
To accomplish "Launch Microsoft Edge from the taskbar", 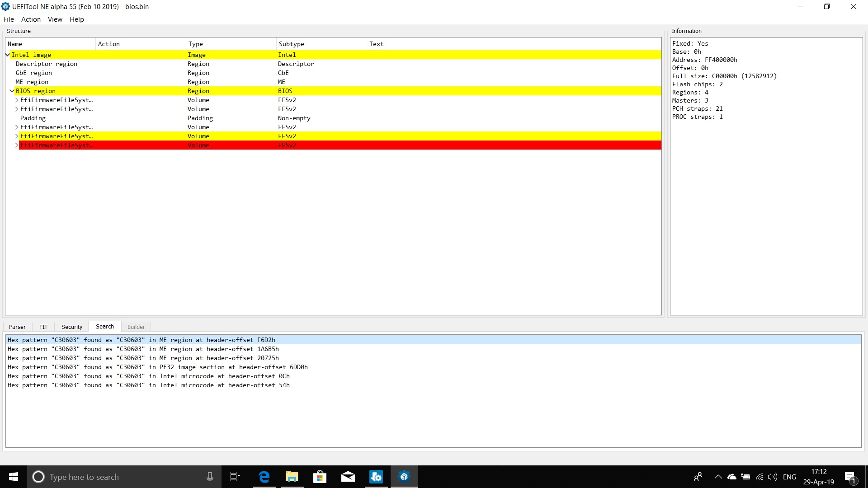I will 264,477.
